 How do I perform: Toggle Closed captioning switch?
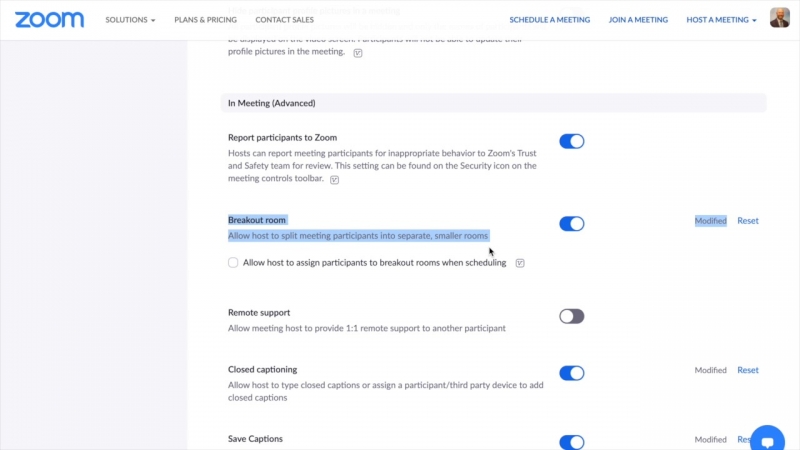pos(571,373)
